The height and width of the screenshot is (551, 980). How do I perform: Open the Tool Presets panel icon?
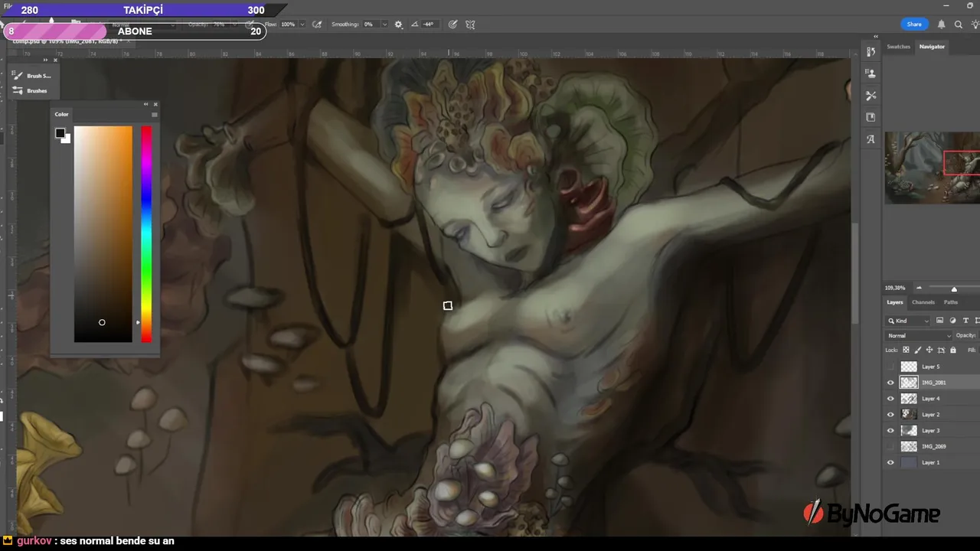871,96
